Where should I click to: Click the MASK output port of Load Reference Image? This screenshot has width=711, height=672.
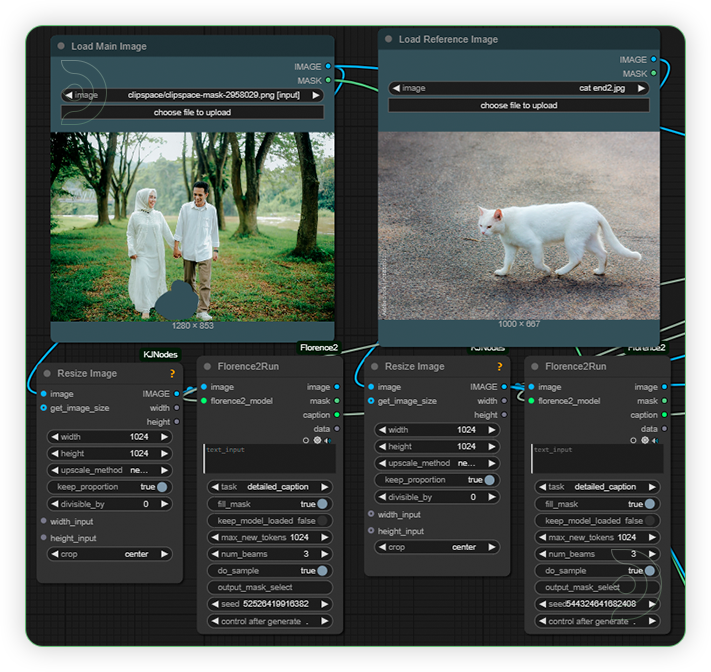[x=653, y=73]
